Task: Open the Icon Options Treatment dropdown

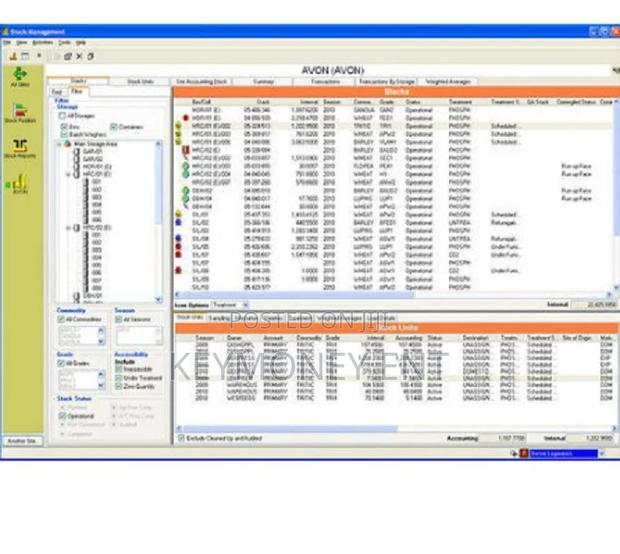Action: [245, 305]
